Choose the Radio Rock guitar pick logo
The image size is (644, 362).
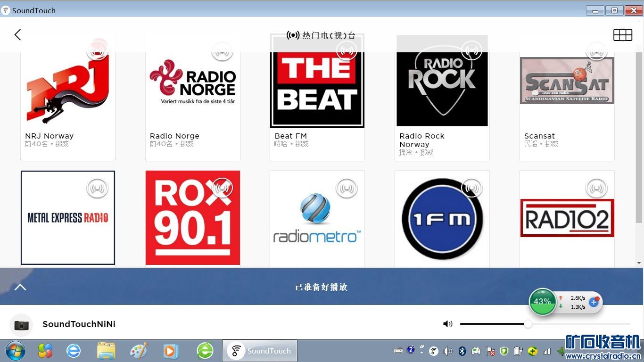point(442,81)
